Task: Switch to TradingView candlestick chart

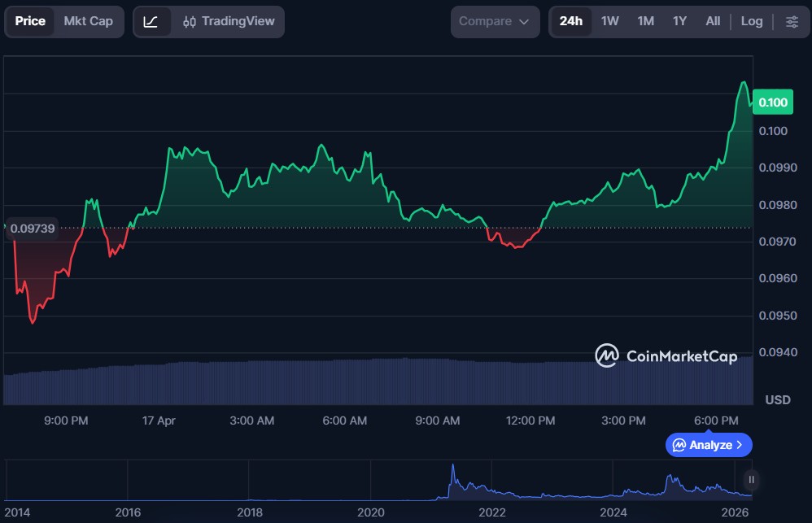Action: [229, 21]
